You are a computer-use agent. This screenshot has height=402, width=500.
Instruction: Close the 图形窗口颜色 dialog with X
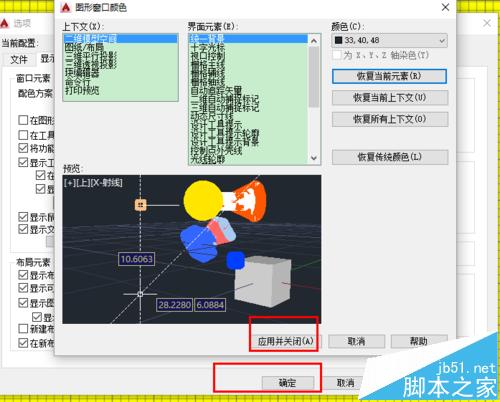coord(445,7)
